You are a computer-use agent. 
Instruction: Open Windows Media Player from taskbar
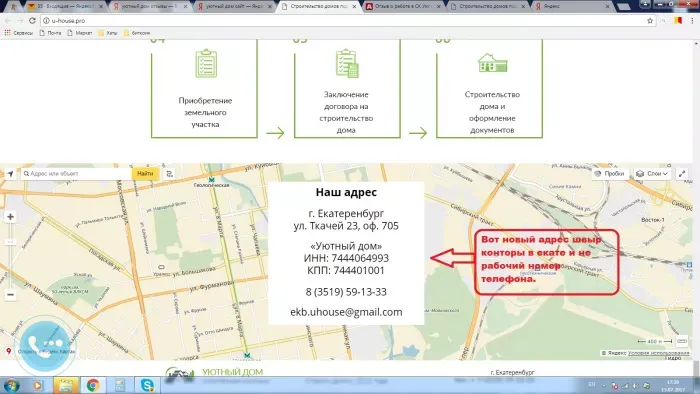click(x=38, y=385)
